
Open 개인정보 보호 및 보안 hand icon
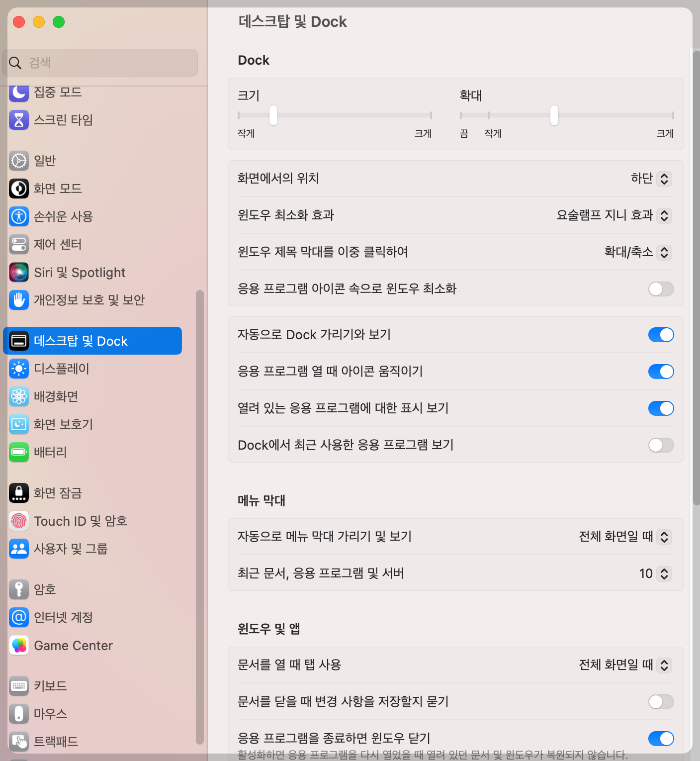pyautogui.click(x=19, y=300)
